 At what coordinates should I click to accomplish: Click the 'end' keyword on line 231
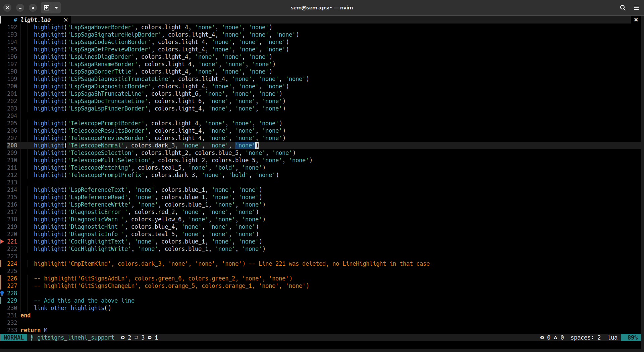pyautogui.click(x=25, y=315)
